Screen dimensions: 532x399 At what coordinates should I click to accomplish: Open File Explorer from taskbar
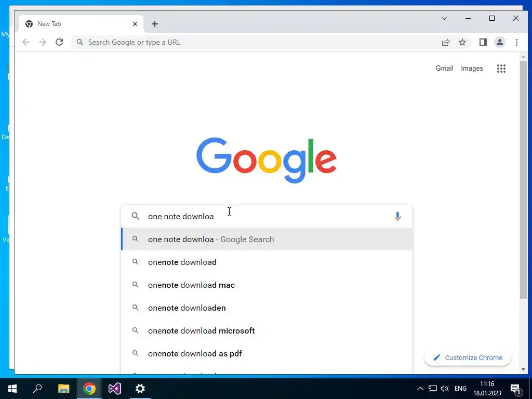(63, 389)
